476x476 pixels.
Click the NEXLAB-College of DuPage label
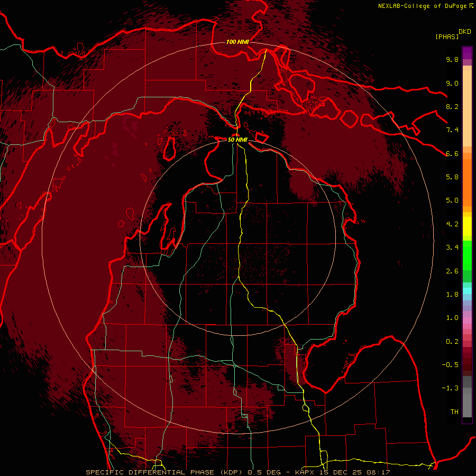422,6
